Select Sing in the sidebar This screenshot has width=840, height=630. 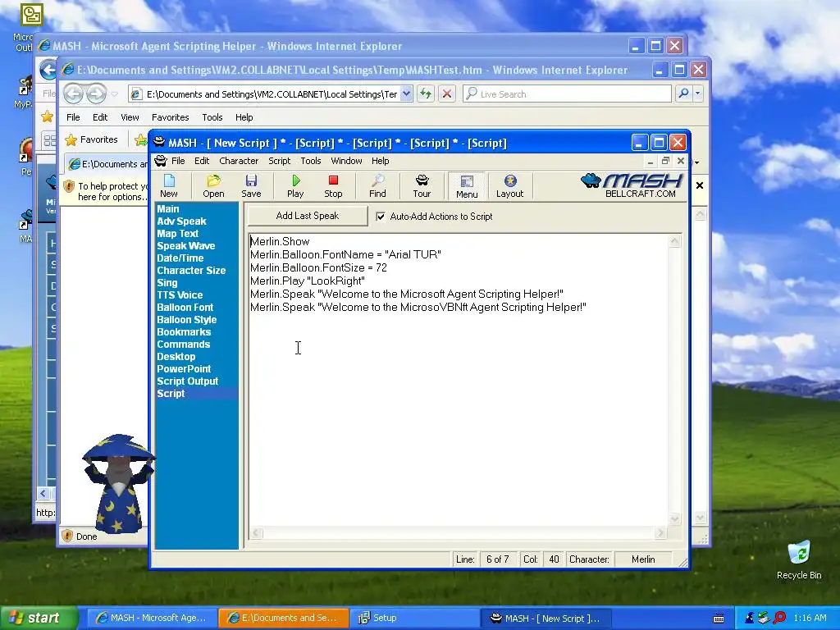pyautogui.click(x=167, y=283)
